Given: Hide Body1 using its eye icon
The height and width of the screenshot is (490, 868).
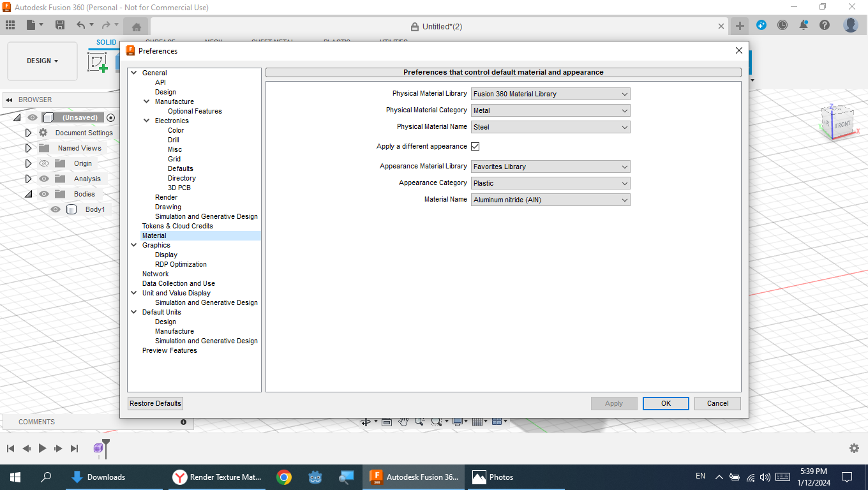Looking at the screenshot, I should [x=56, y=209].
